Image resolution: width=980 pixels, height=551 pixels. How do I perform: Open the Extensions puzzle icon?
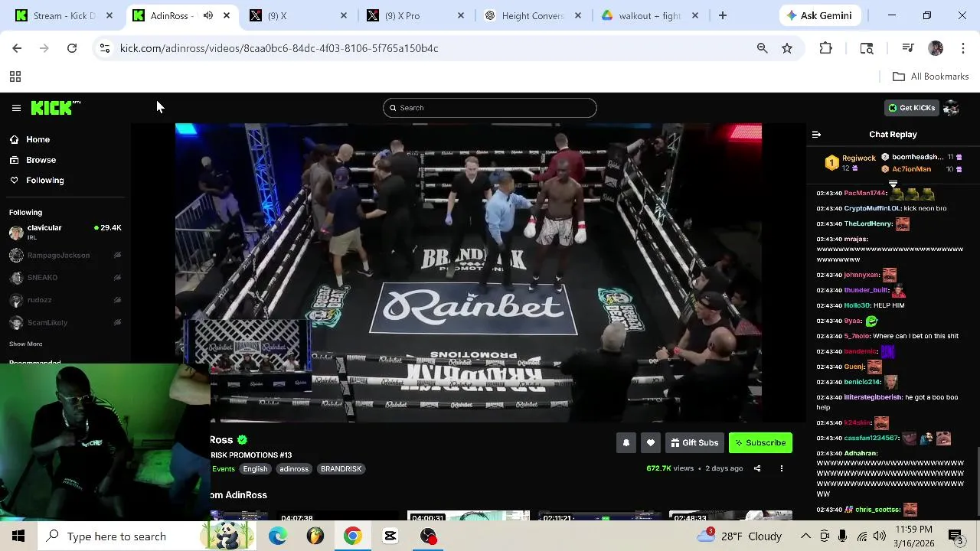pyautogui.click(x=825, y=48)
